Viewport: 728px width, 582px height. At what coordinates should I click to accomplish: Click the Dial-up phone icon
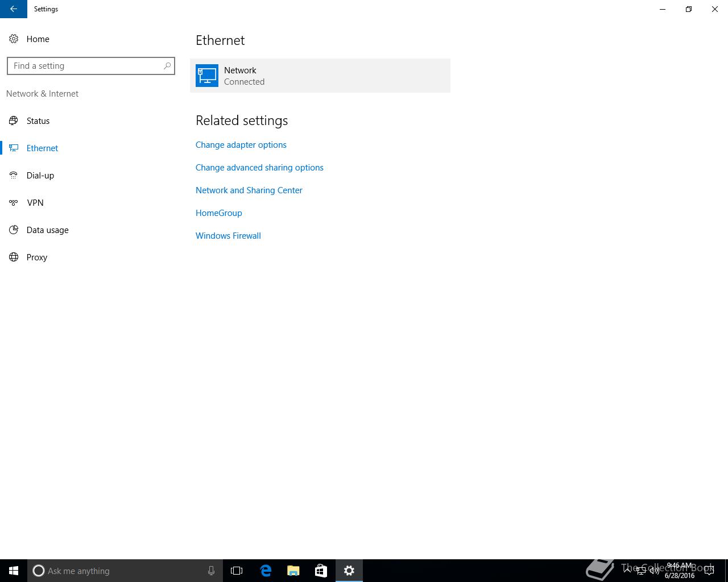(14, 175)
